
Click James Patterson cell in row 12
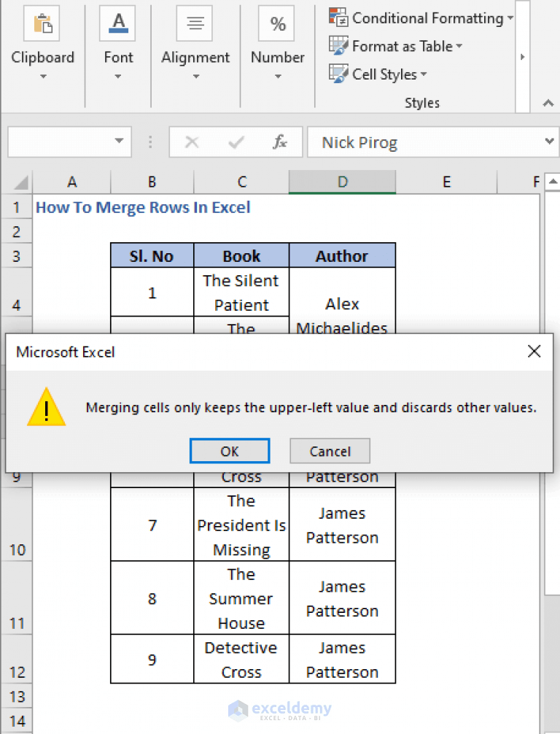(343, 660)
